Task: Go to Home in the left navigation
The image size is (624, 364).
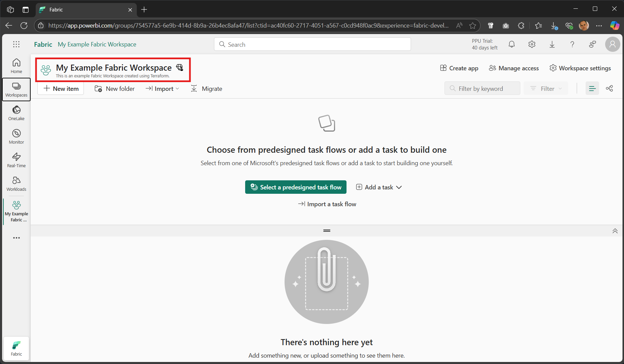Action: (16, 66)
